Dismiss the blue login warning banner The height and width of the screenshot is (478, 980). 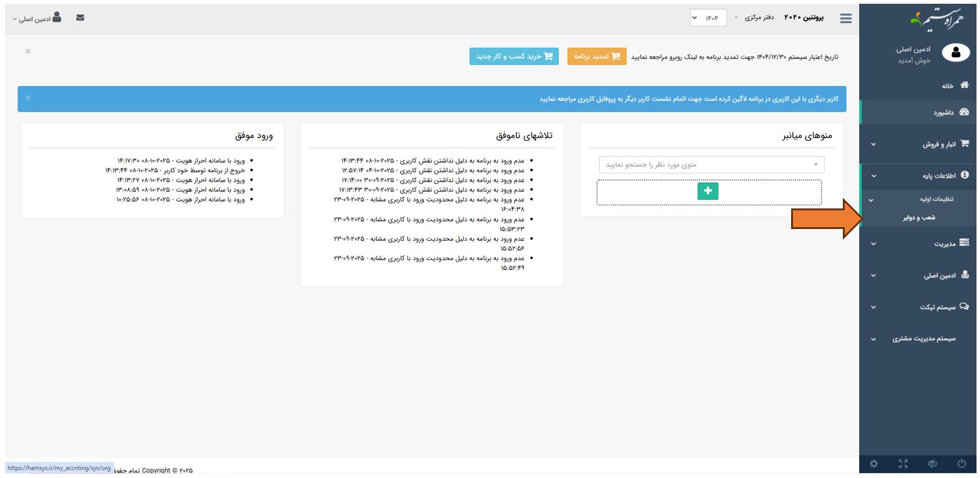coord(28,98)
